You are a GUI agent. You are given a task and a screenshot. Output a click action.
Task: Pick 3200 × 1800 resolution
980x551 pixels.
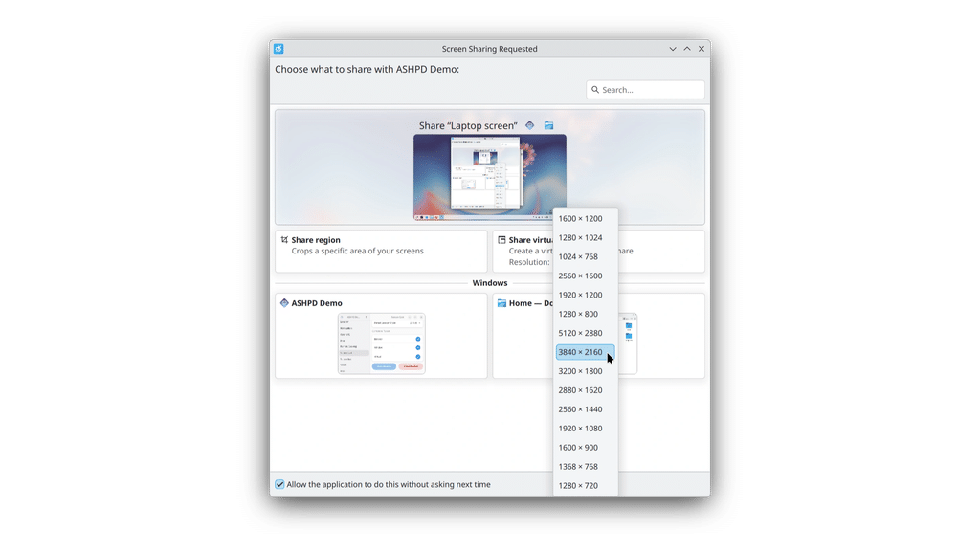(x=586, y=371)
